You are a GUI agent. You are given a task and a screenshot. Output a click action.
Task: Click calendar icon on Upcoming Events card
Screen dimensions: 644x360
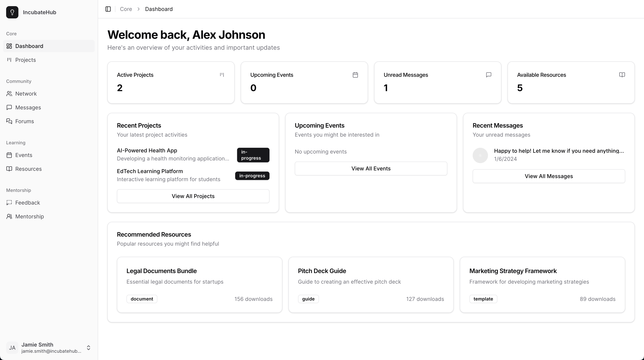pos(355,75)
